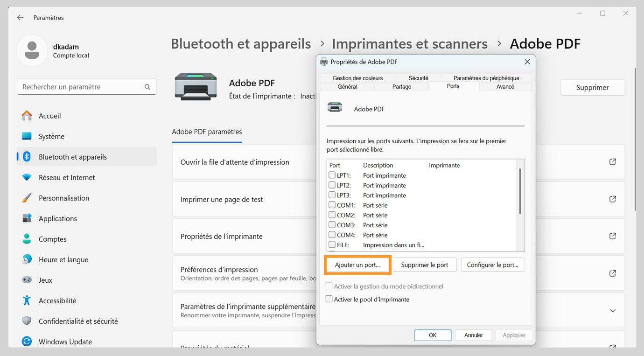This screenshot has height=356, width=644.
Task: Switch to the Avancé tab
Action: pos(504,86)
